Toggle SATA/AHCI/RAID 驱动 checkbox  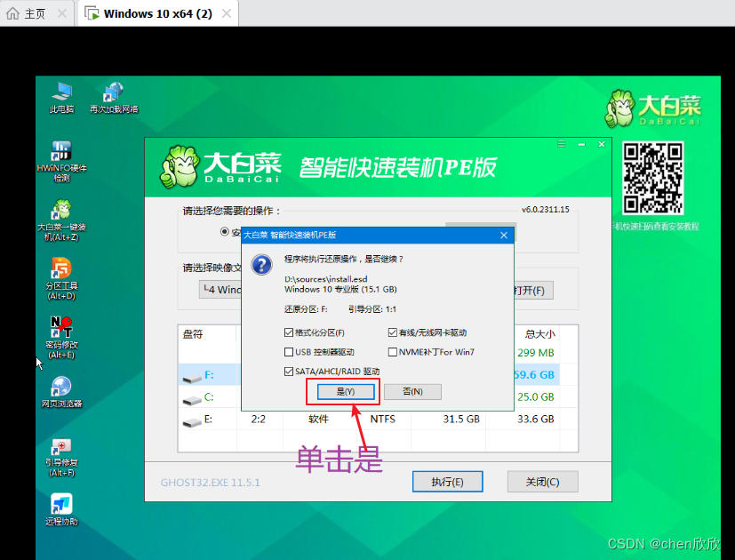(x=289, y=372)
